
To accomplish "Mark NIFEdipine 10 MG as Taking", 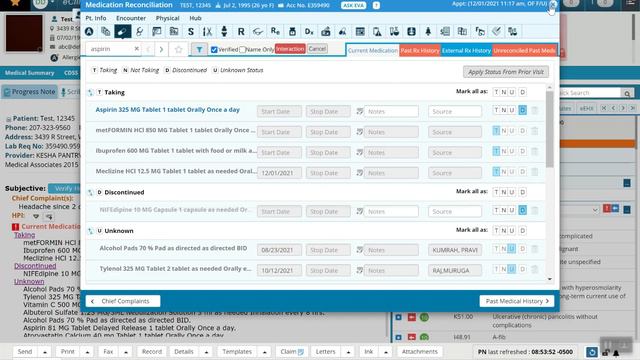I will pyautogui.click(x=496, y=210).
